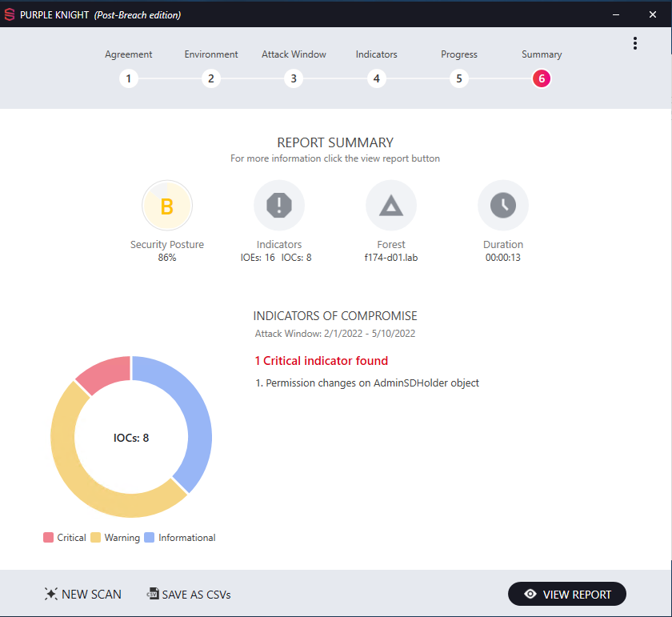Click the 'Warning' legend label
This screenshot has height=617, width=672.
point(122,538)
